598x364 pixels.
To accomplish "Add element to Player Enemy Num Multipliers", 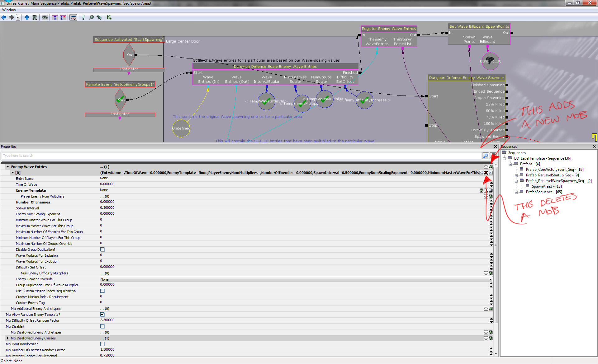I will 491,196.
